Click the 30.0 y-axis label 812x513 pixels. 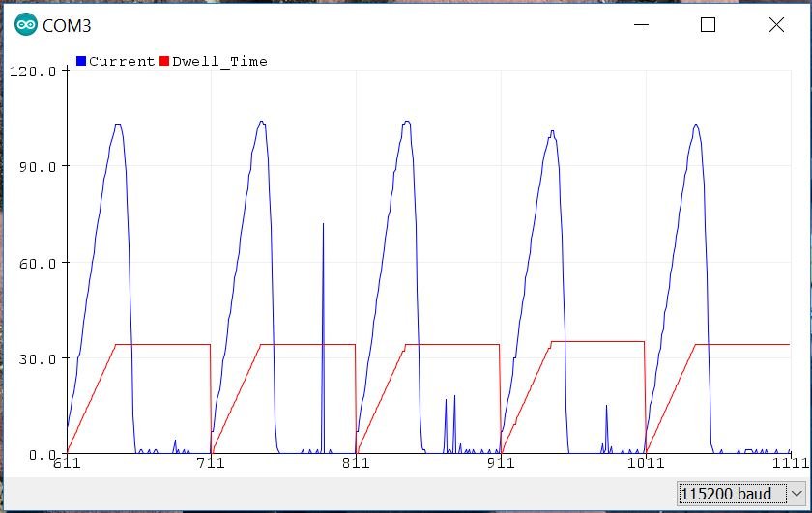[38, 357]
